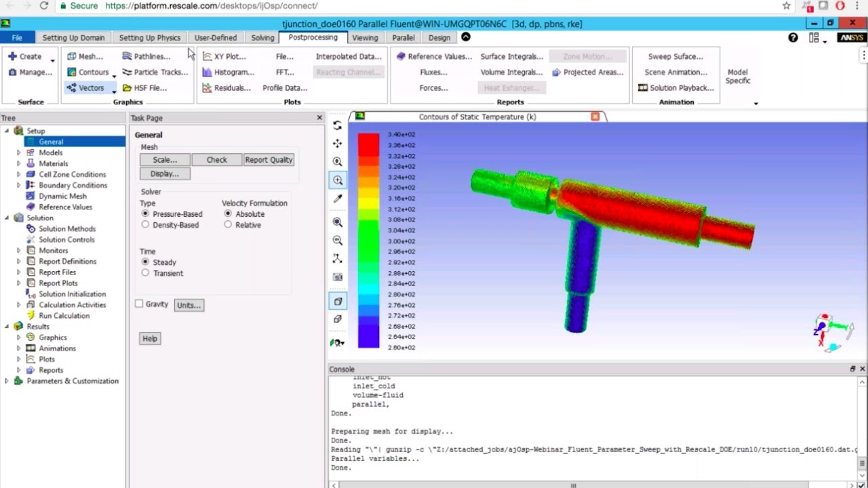Click the Display... mesh button
The height and width of the screenshot is (488, 868).
coord(165,174)
